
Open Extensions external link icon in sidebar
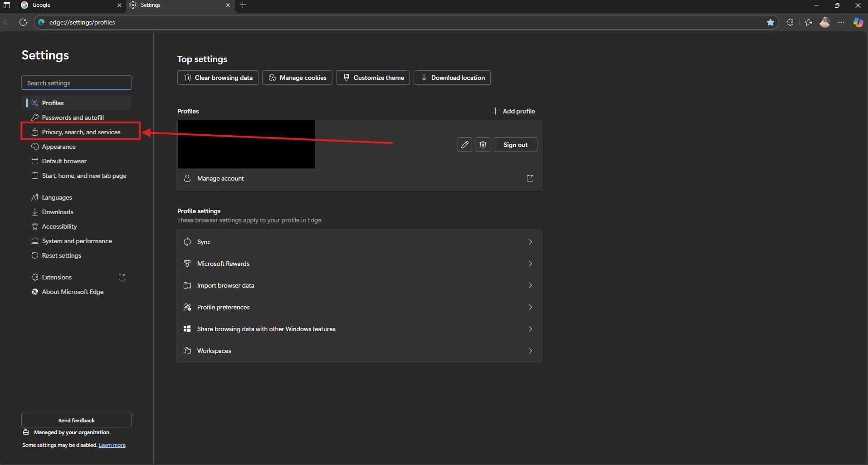tap(122, 277)
